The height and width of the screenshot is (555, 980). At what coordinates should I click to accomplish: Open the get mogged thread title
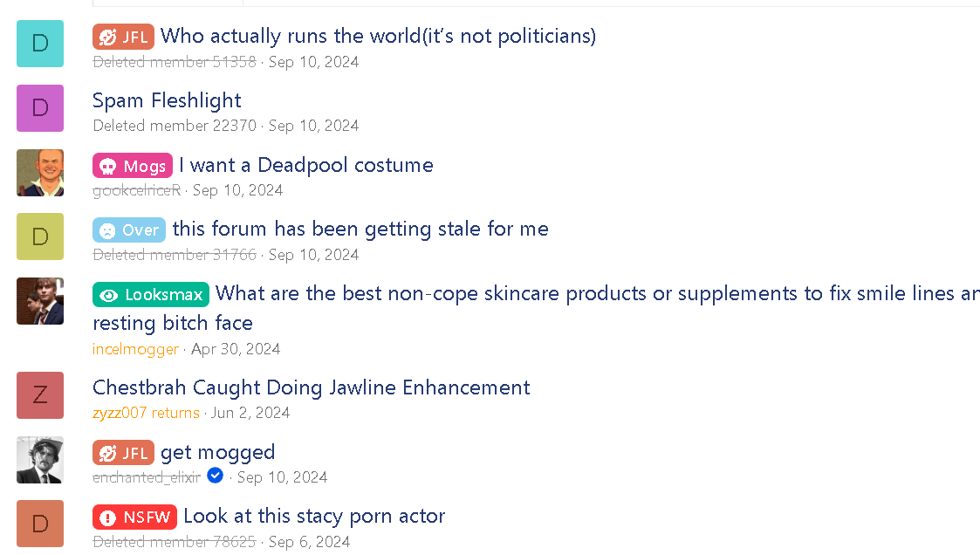[x=217, y=452]
